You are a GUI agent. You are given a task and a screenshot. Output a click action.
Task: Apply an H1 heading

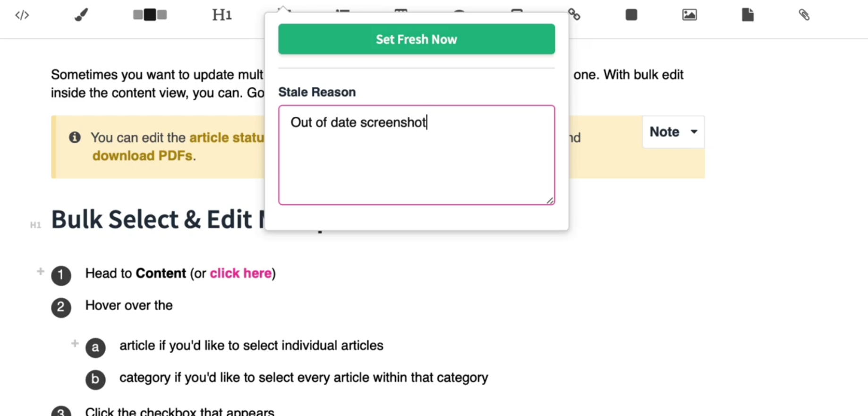[x=221, y=15]
